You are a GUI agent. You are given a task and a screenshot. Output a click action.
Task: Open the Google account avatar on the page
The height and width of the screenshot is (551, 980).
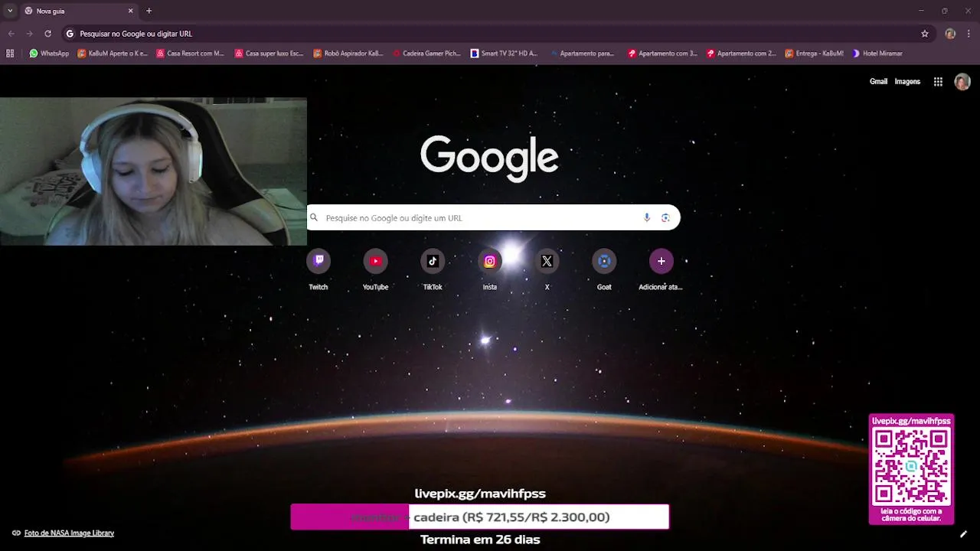pyautogui.click(x=962, y=82)
